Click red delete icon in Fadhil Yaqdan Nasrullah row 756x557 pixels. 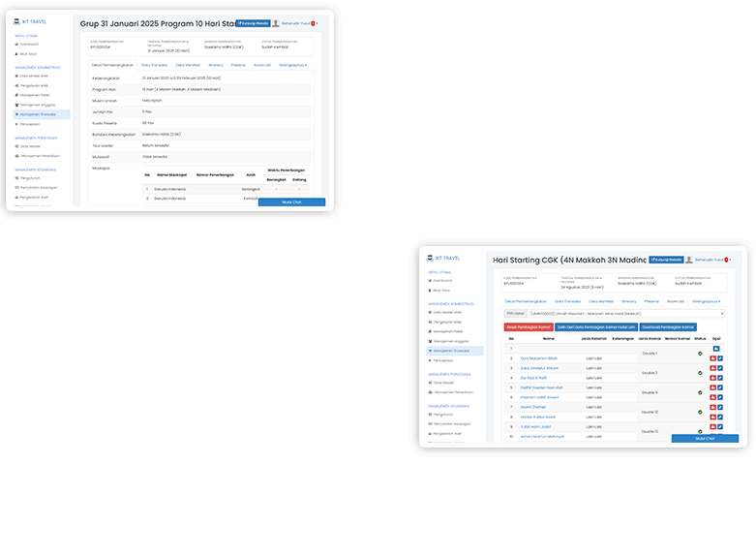coord(713,387)
